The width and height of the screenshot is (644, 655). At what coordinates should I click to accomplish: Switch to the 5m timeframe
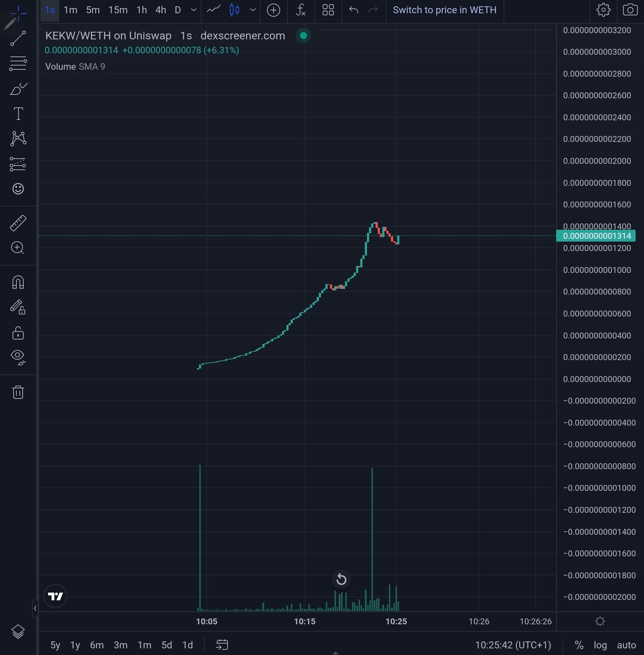93,10
